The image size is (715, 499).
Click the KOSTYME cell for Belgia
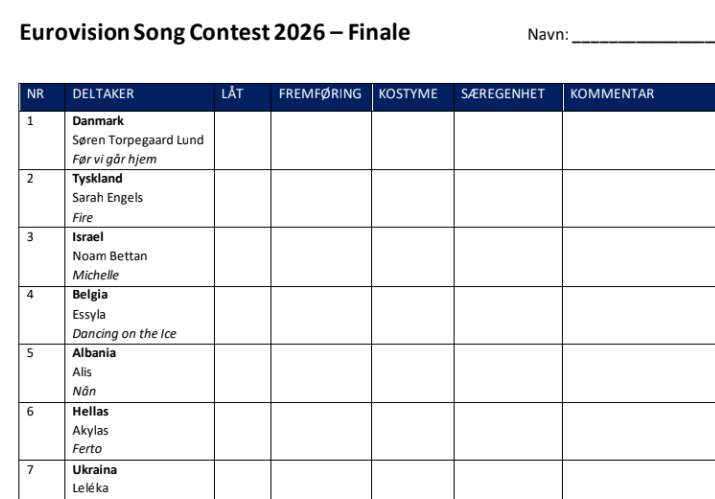(413, 315)
